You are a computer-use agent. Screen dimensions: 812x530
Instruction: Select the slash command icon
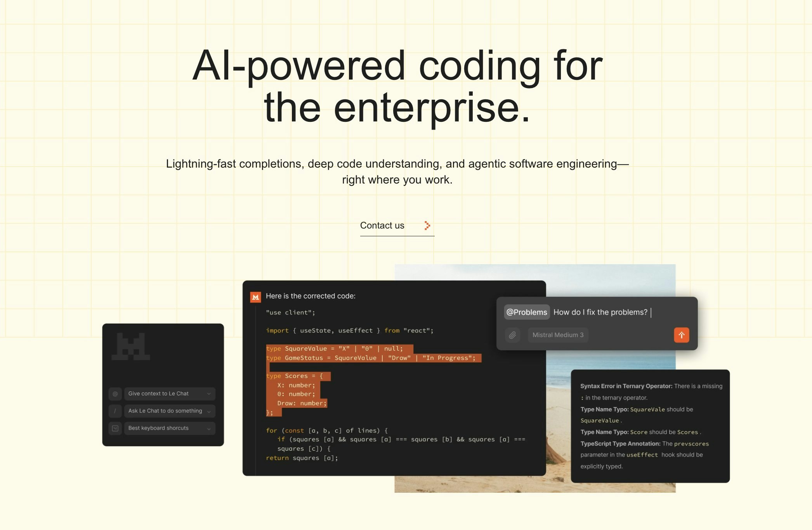tap(115, 411)
